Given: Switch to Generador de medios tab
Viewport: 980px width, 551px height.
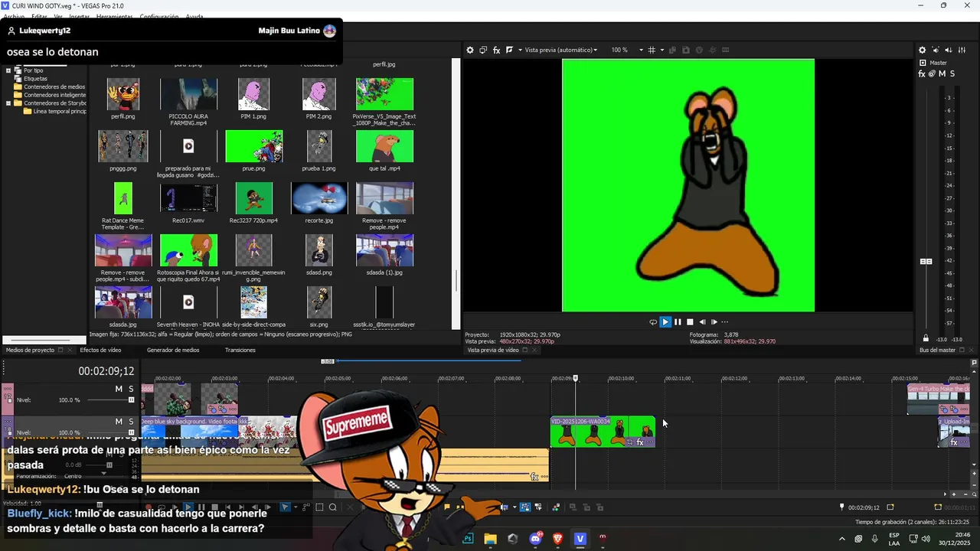Looking at the screenshot, I should coord(173,350).
